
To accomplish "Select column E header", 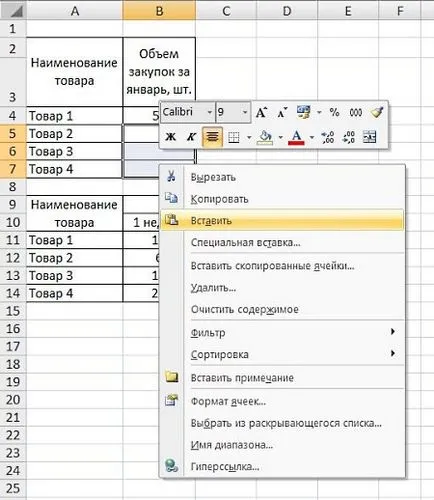I will click(348, 11).
